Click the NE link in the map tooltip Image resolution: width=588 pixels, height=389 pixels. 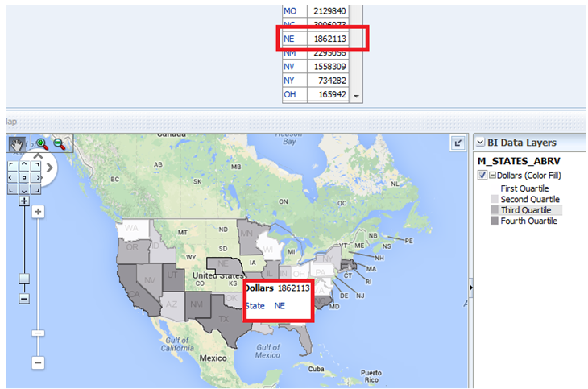coord(280,306)
